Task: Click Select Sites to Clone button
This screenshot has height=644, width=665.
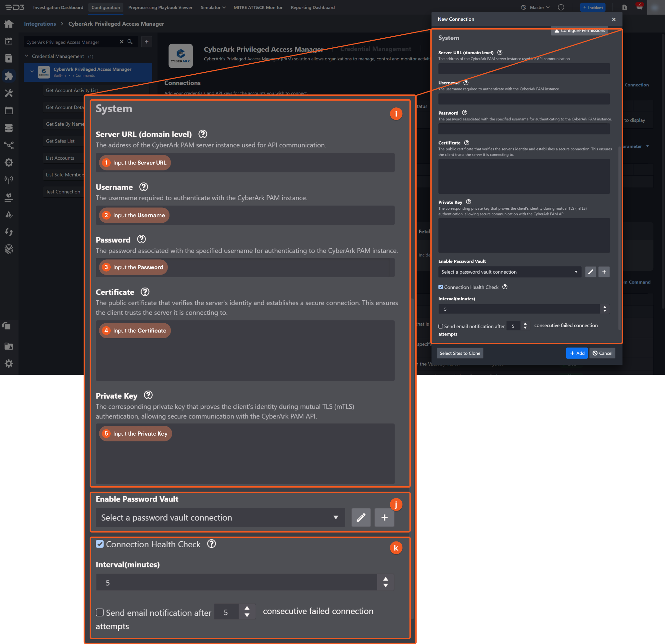Action: (x=460, y=353)
